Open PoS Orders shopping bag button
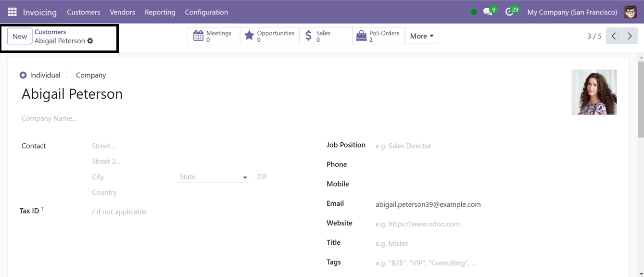This screenshot has height=277, width=644. point(378,36)
